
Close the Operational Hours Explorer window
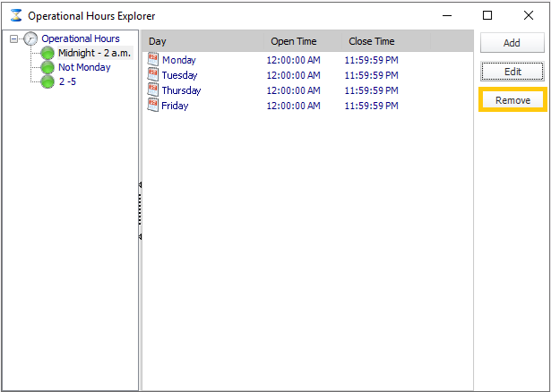pos(529,15)
